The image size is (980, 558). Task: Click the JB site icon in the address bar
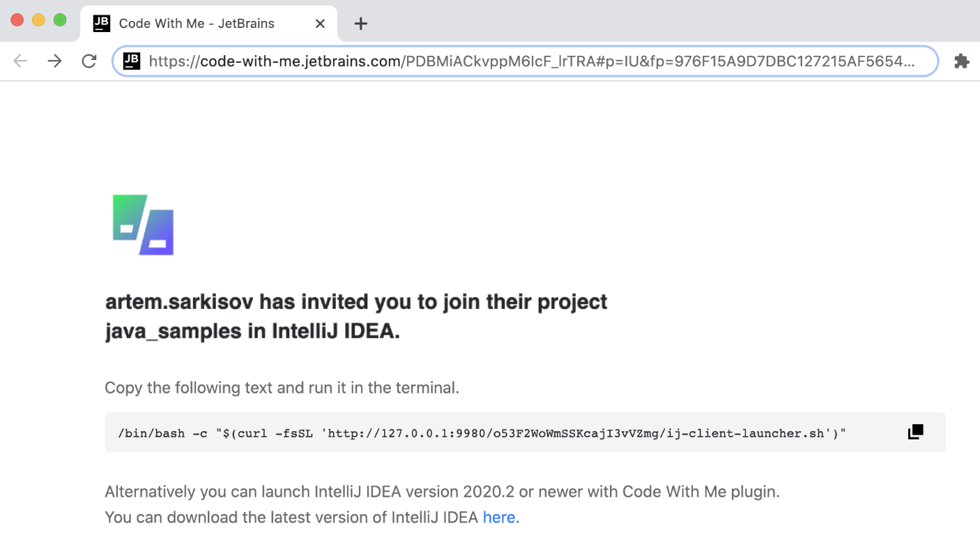pos(132,61)
